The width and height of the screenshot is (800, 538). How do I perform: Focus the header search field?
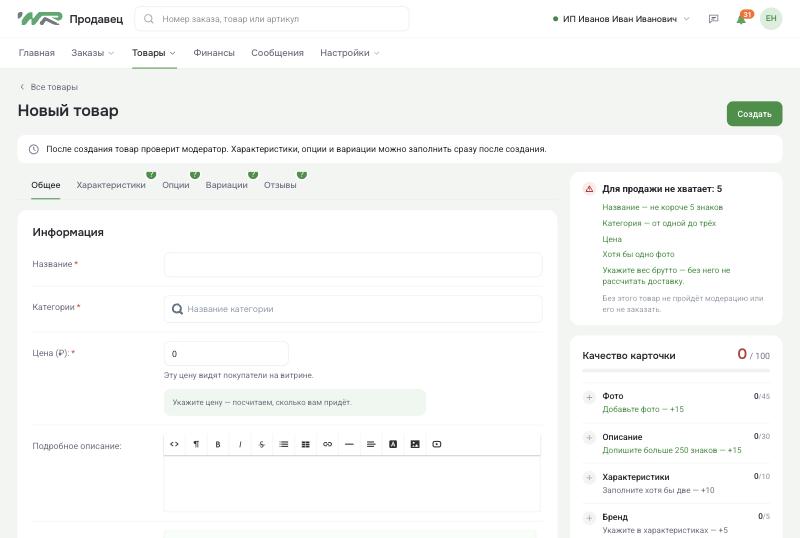pos(271,19)
